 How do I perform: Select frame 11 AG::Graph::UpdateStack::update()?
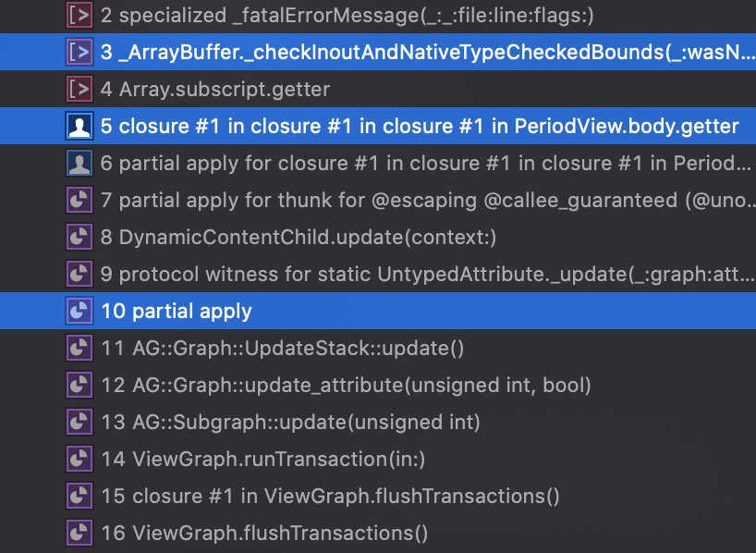tap(283, 349)
